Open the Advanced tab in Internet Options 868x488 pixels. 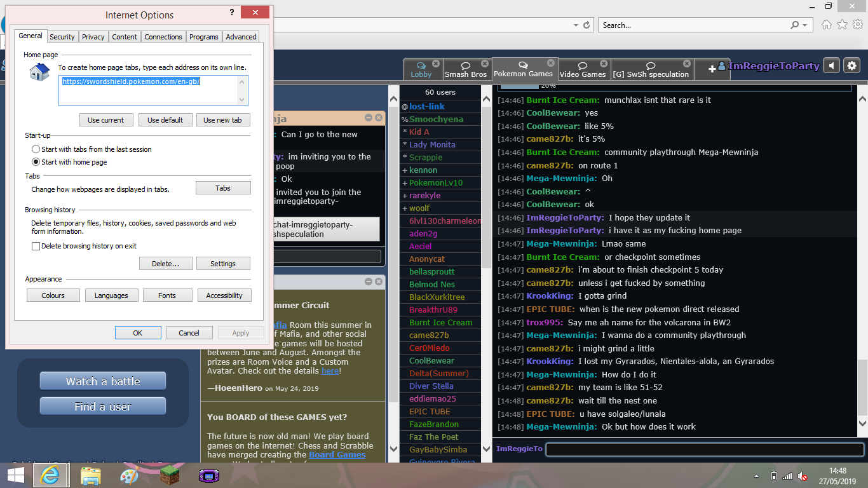click(241, 37)
